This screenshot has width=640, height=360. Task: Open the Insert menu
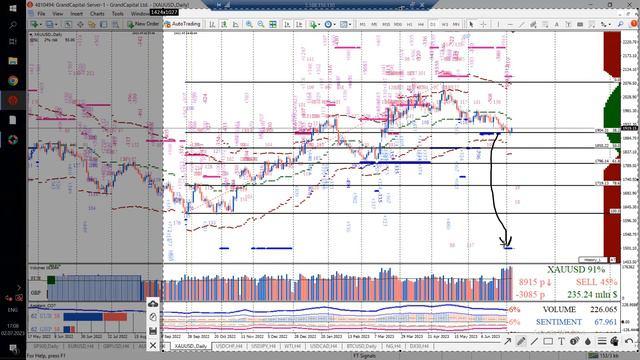click(76, 14)
